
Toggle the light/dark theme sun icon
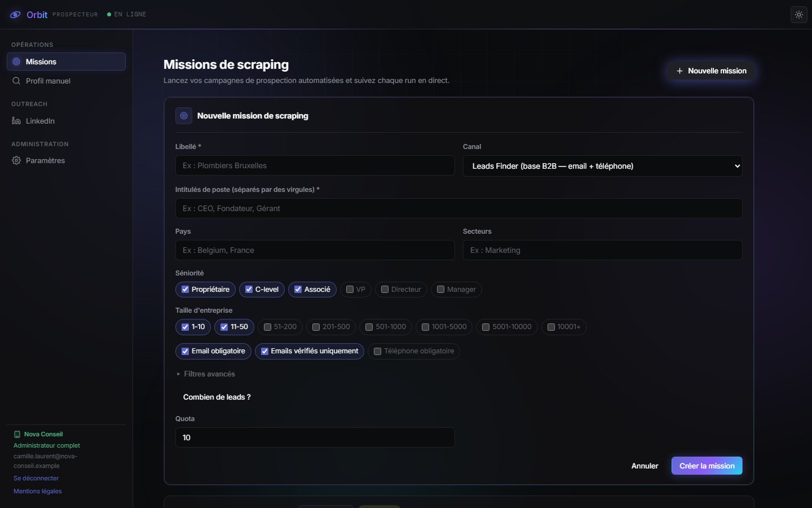(x=799, y=15)
